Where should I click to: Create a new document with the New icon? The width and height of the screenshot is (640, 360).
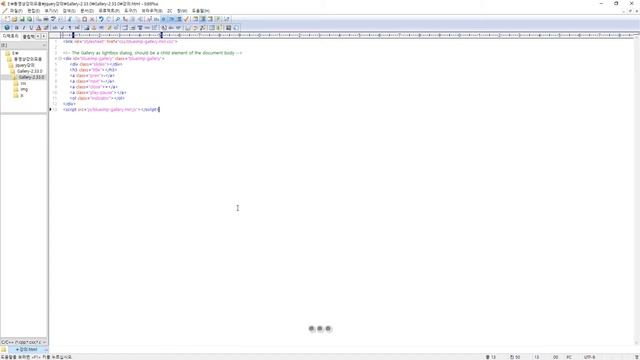pos(7,19)
